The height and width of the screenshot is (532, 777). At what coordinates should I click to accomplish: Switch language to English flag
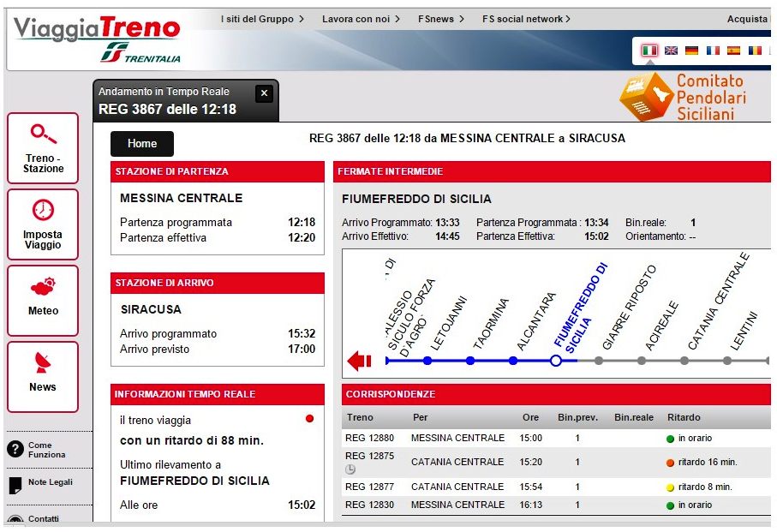671,50
